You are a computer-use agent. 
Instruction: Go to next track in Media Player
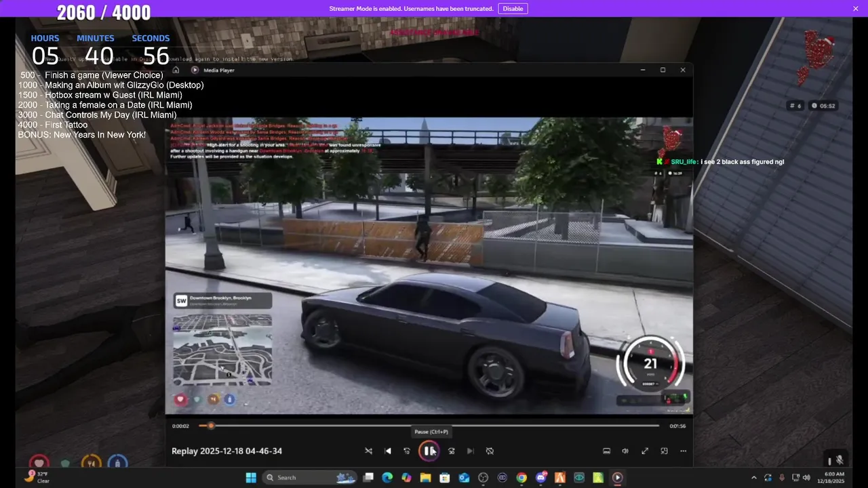point(470,451)
